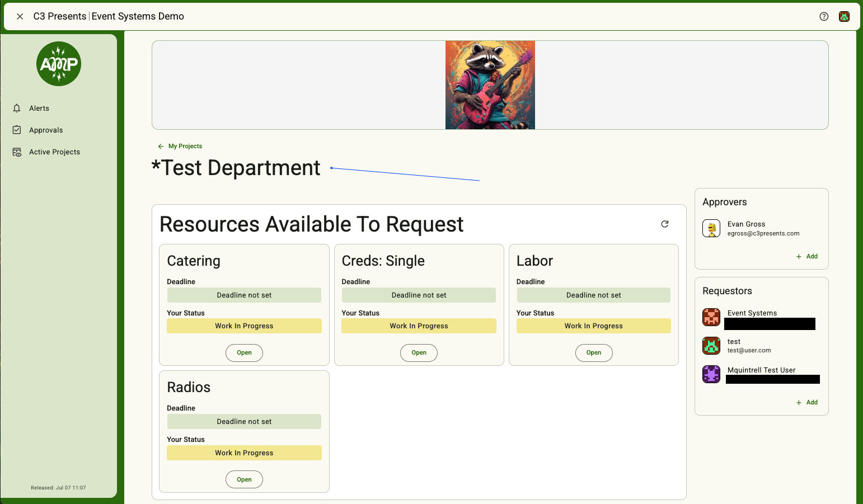Click Evan Gross approver avatar
Screen dimensions: 863x504
pos(711,228)
